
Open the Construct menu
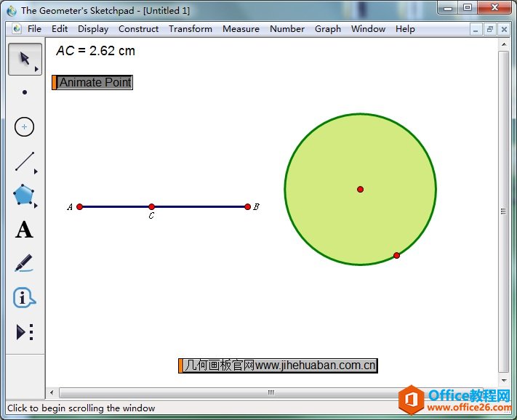(x=138, y=29)
